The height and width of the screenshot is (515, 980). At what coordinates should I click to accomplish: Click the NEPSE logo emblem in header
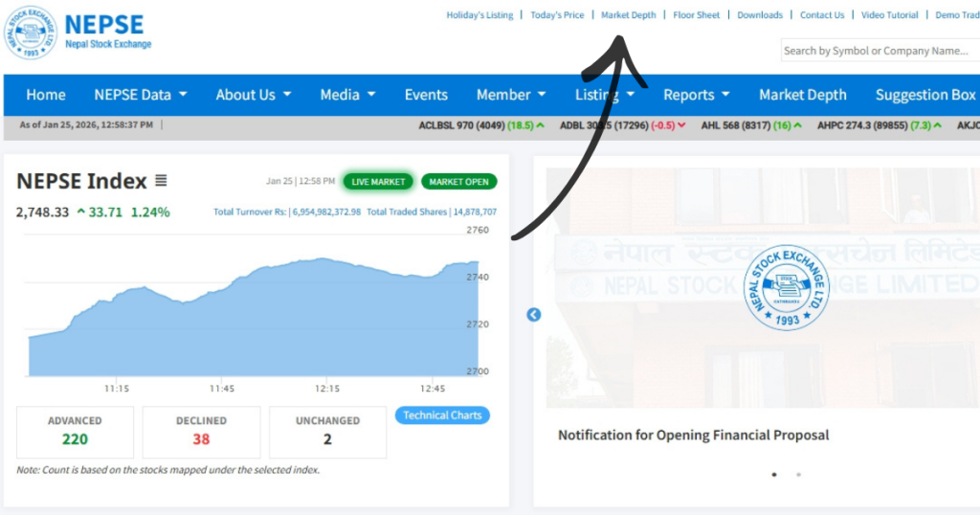[31, 33]
